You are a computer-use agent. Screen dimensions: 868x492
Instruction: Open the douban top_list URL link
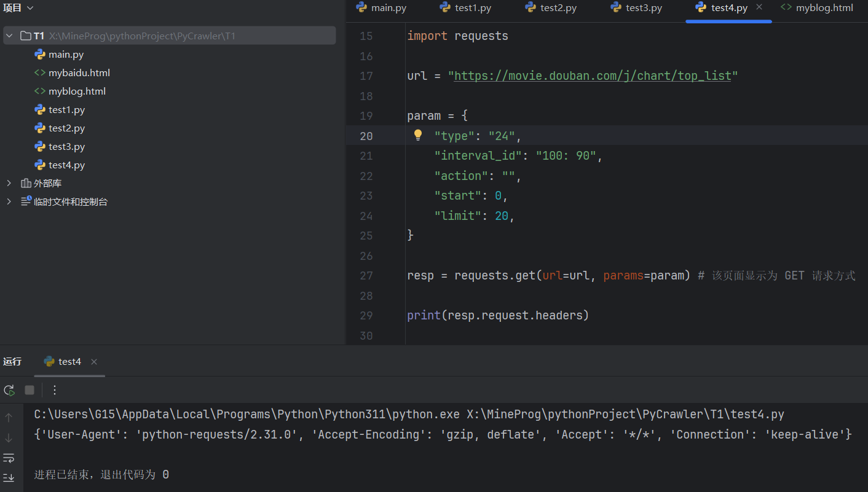pos(592,76)
